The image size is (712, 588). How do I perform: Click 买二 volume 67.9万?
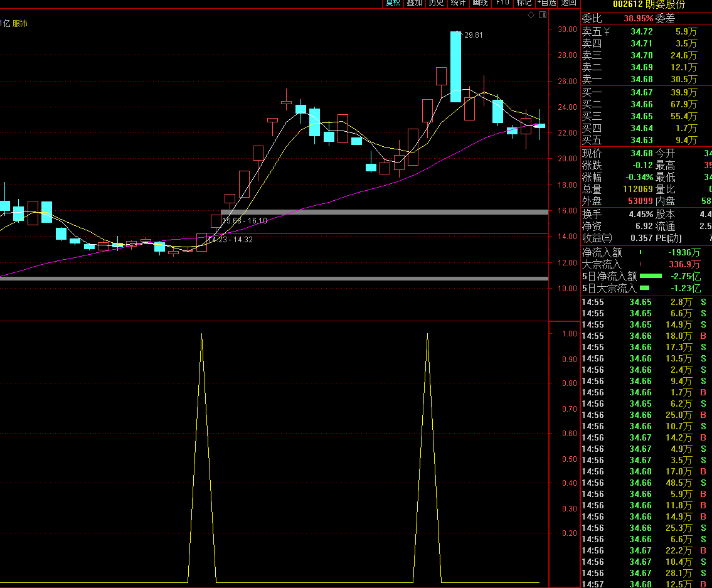tap(684, 105)
